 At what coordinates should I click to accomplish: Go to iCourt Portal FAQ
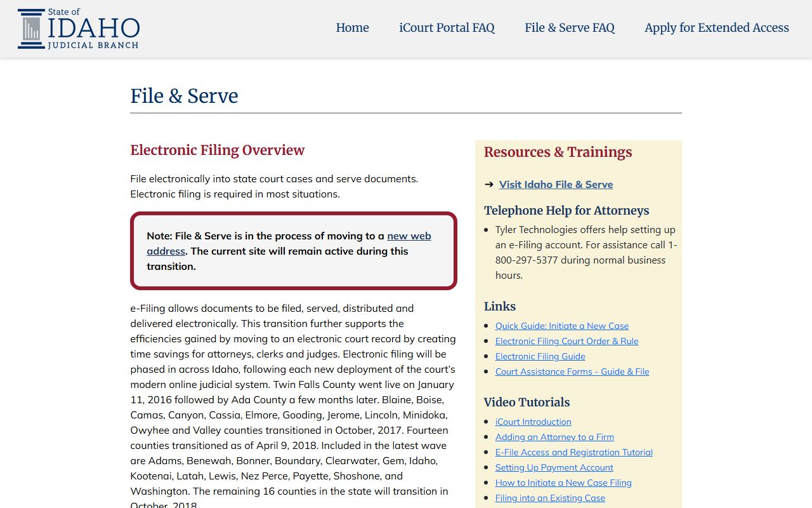[447, 28]
